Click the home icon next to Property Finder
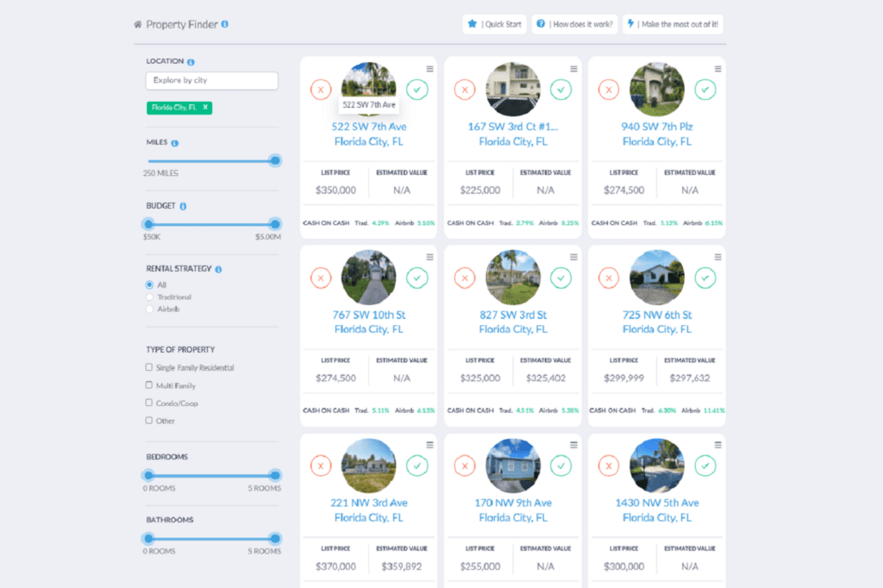 (x=138, y=24)
